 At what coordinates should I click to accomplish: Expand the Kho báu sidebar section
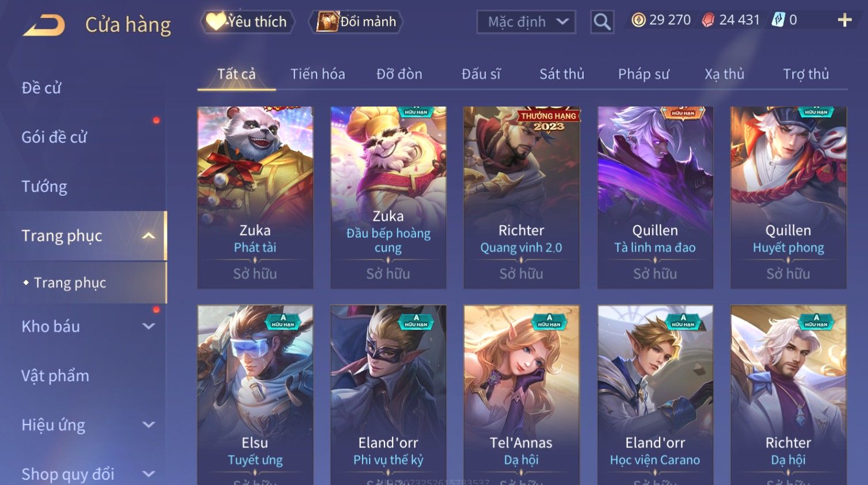(149, 326)
